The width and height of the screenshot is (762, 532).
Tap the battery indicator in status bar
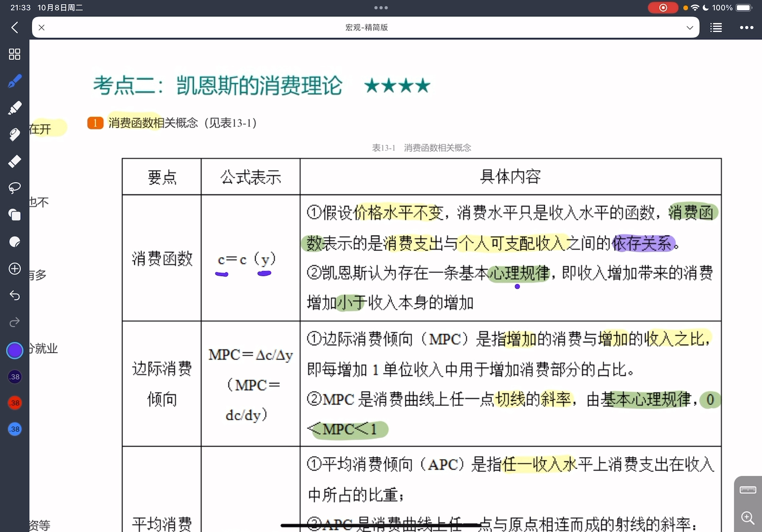744,7
